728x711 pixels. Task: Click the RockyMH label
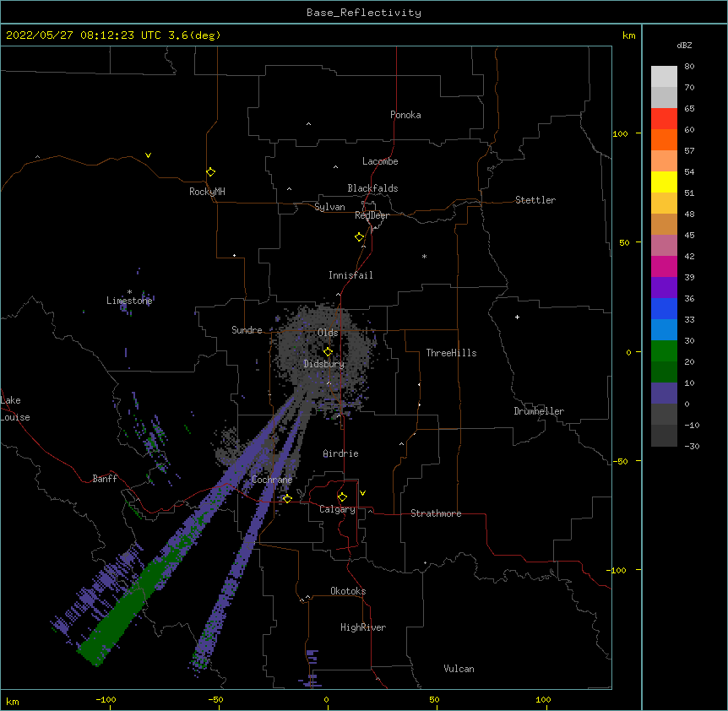[207, 192]
